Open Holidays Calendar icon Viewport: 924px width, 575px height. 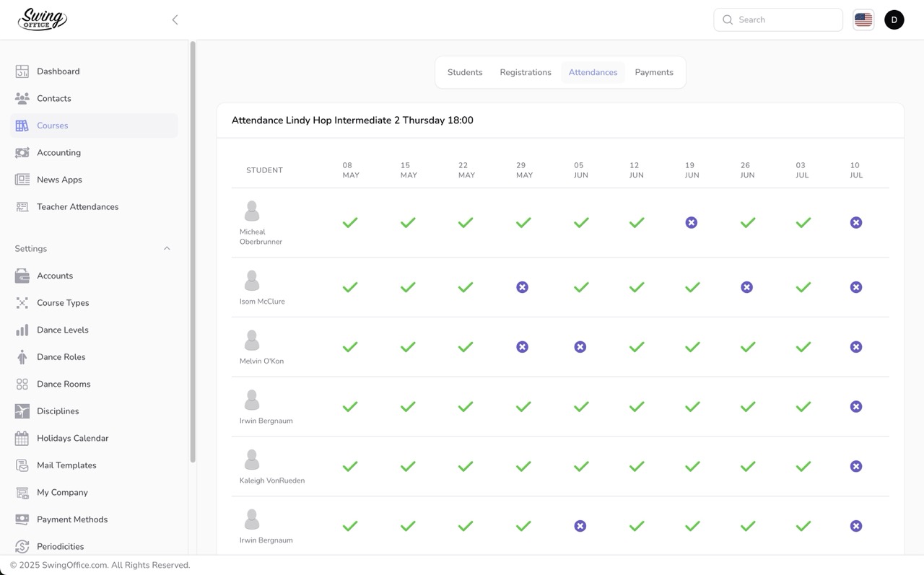[22, 438]
